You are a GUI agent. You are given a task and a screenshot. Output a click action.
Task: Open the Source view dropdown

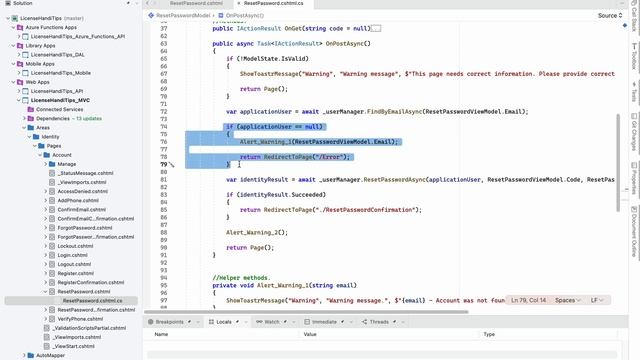(x=610, y=16)
